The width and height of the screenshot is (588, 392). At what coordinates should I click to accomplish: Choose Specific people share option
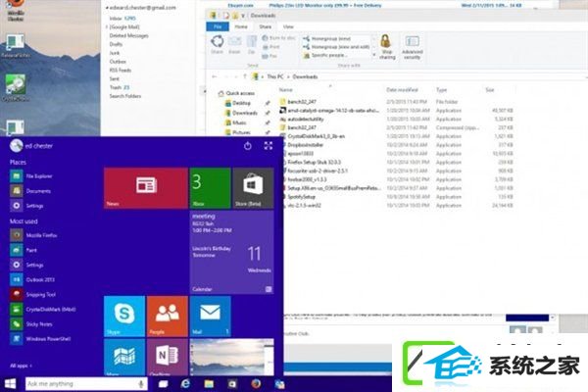tap(325, 55)
